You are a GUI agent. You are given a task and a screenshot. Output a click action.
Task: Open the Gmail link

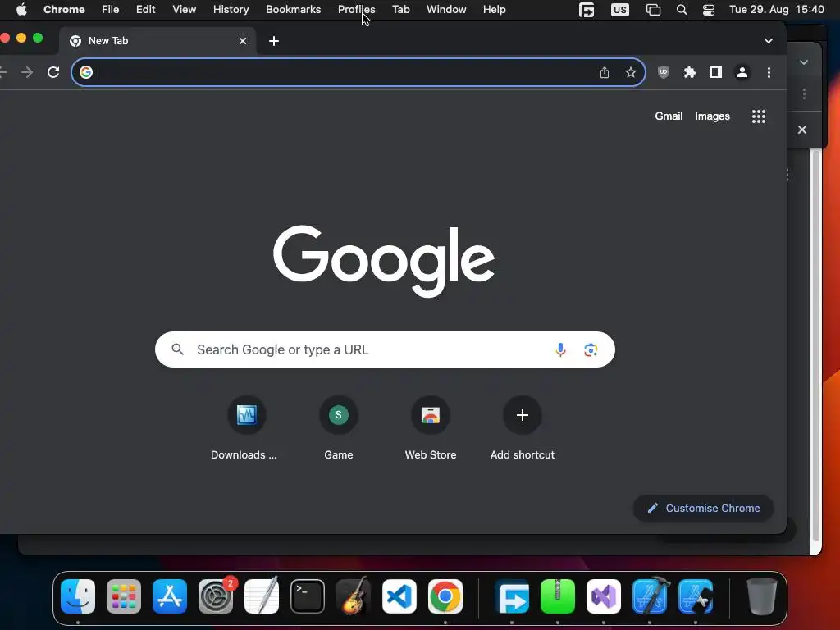click(x=669, y=116)
